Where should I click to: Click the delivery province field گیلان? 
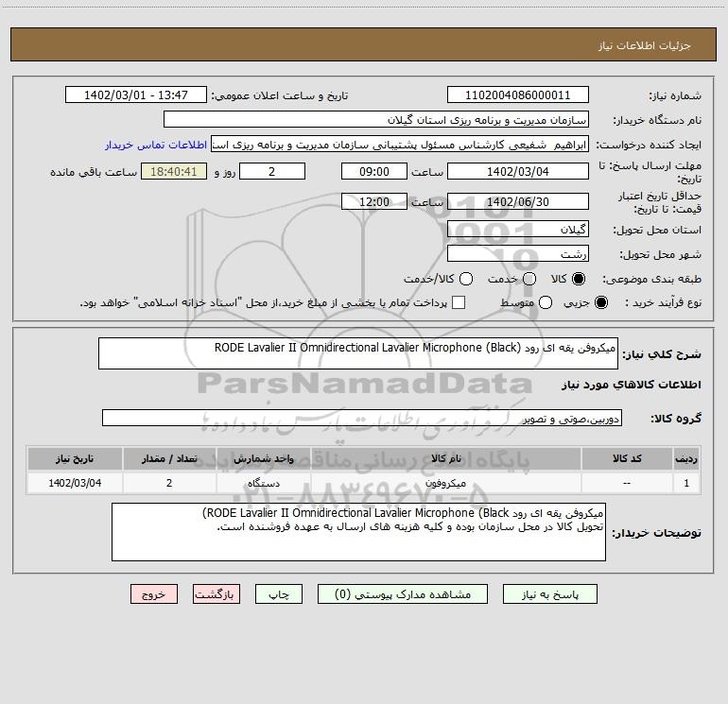[x=518, y=229]
